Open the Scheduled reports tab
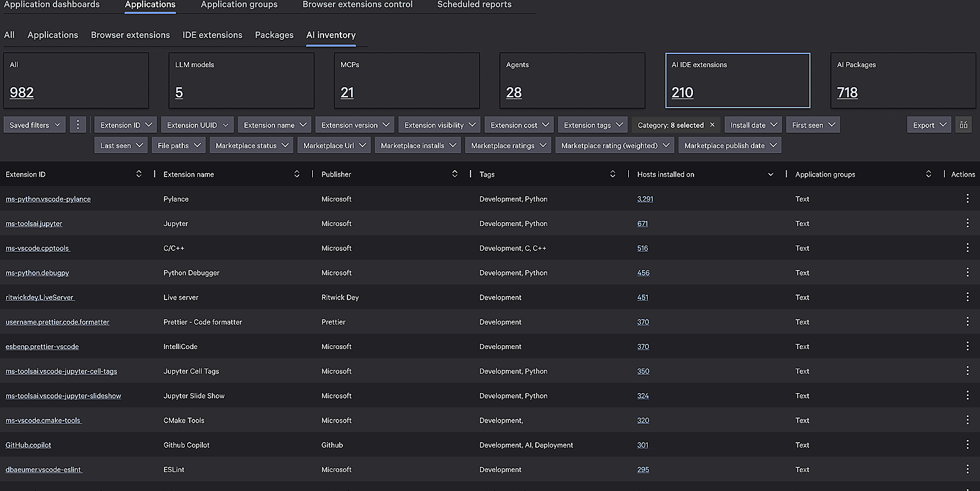The height and width of the screenshot is (491, 980). pyautogui.click(x=474, y=5)
